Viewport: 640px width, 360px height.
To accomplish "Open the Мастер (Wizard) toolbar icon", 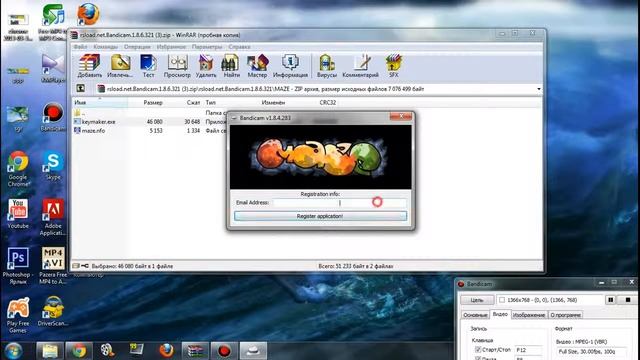I will tap(257, 66).
